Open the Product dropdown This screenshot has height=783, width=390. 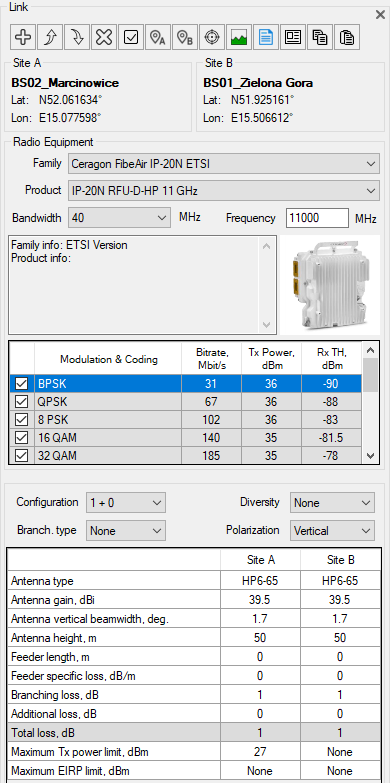tap(224, 190)
